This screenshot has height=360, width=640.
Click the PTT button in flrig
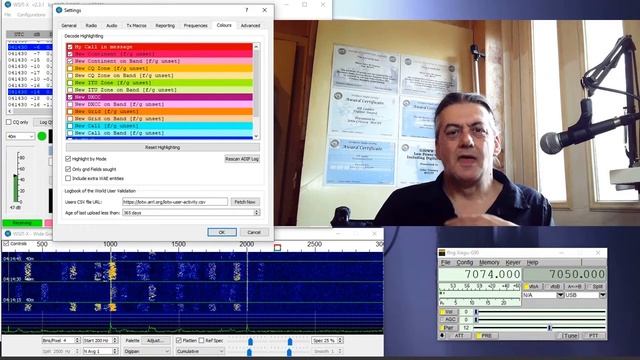[x=594, y=336]
